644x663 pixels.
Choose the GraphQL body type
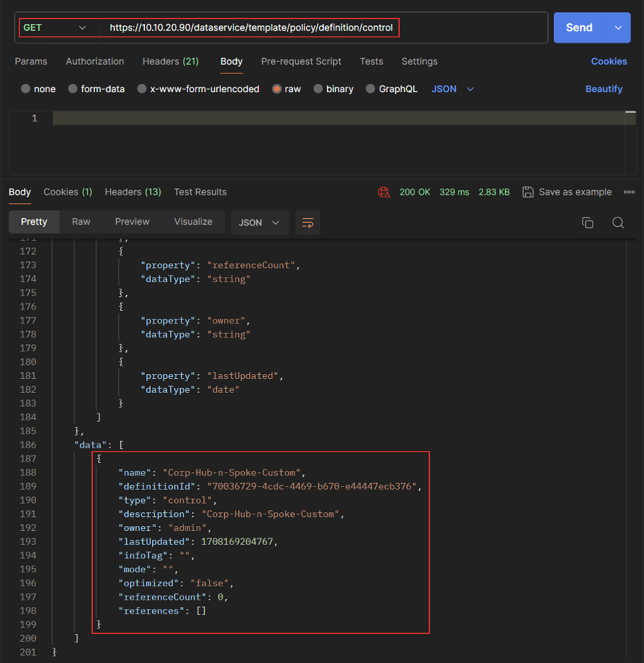370,89
